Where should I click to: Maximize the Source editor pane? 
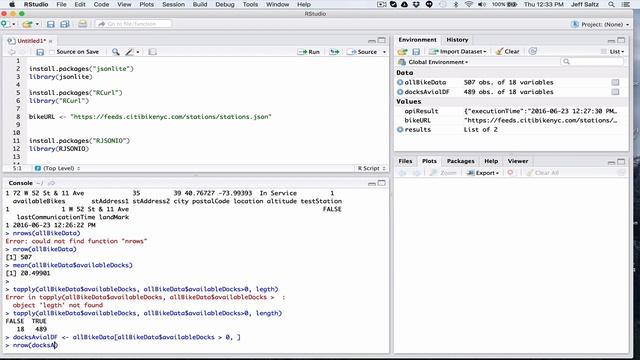382,40
